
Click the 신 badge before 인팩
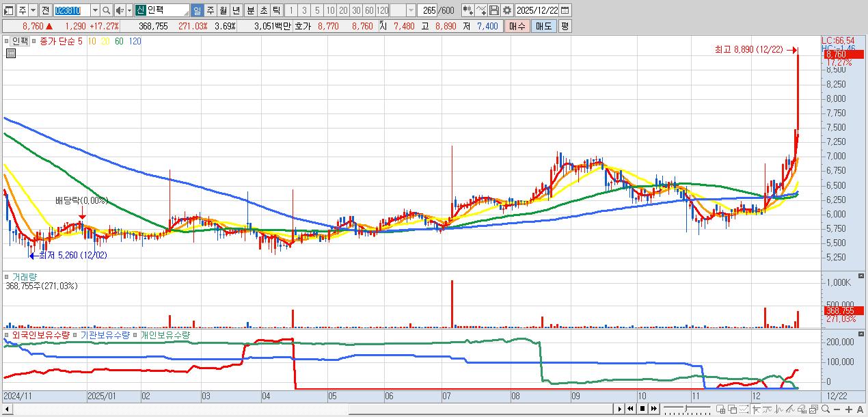pyautogui.click(x=140, y=10)
